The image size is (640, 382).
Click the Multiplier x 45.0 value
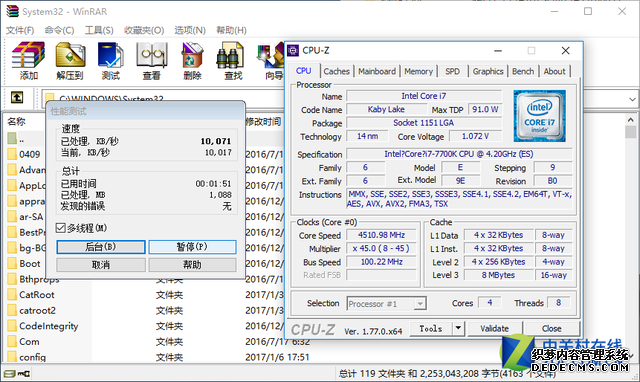click(381, 249)
